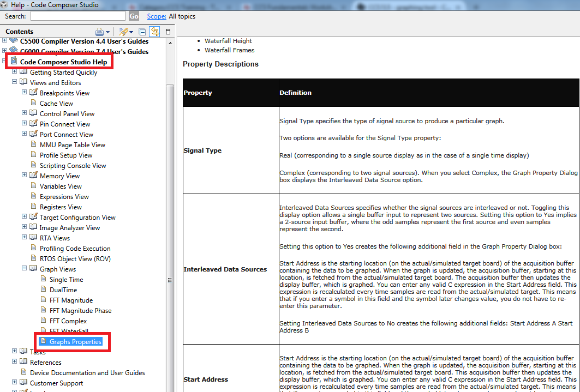Click the Collapse All icon
The width and height of the screenshot is (580, 392).
click(142, 32)
